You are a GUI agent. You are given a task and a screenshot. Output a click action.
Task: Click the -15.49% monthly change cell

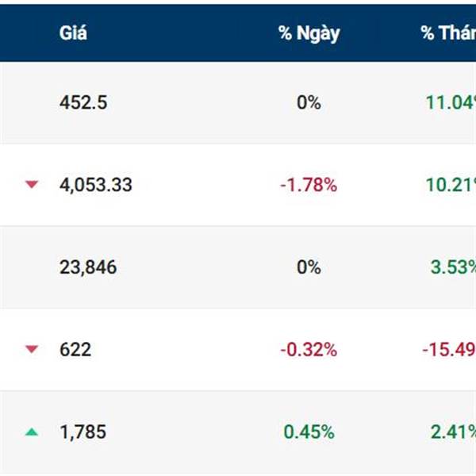[x=449, y=349]
